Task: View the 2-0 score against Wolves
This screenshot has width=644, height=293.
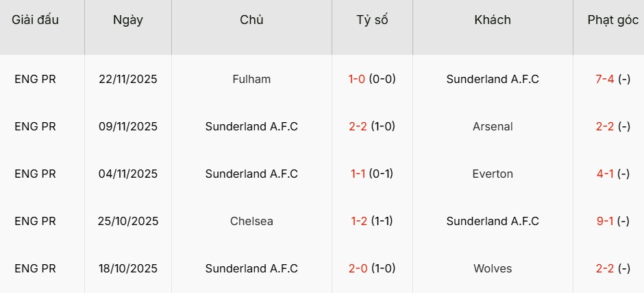Action: tap(357, 268)
